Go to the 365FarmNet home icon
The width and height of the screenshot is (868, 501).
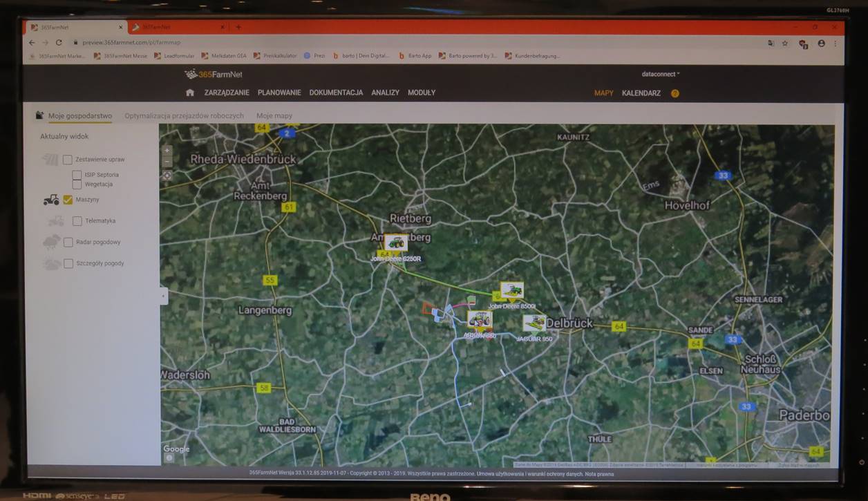pyautogui.click(x=190, y=93)
